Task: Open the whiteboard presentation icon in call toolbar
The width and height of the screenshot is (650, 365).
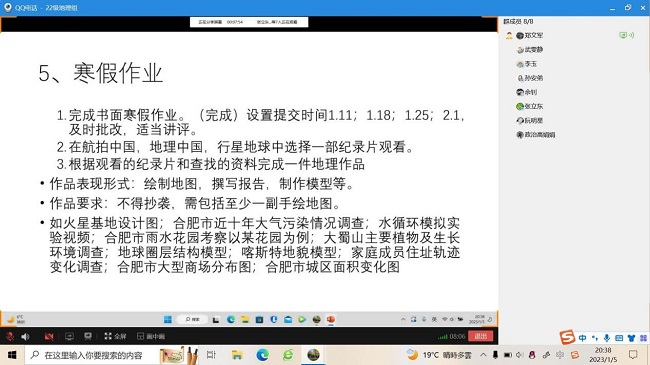Action: [87, 336]
